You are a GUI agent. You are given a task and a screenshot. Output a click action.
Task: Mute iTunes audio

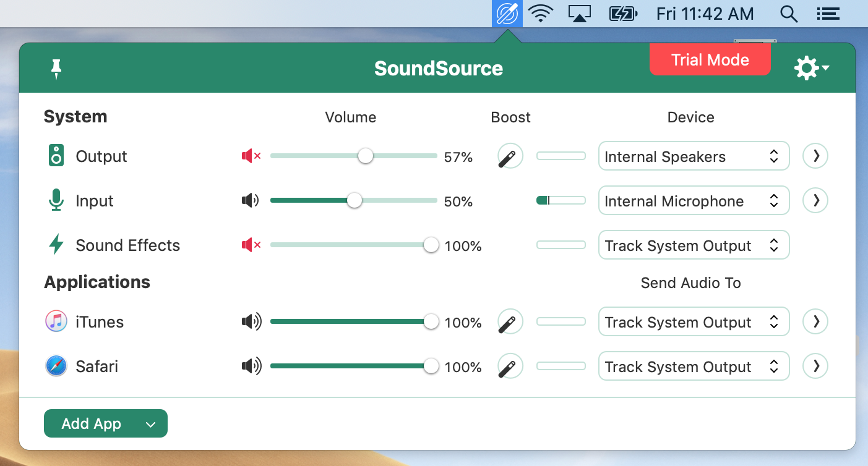[251, 322]
